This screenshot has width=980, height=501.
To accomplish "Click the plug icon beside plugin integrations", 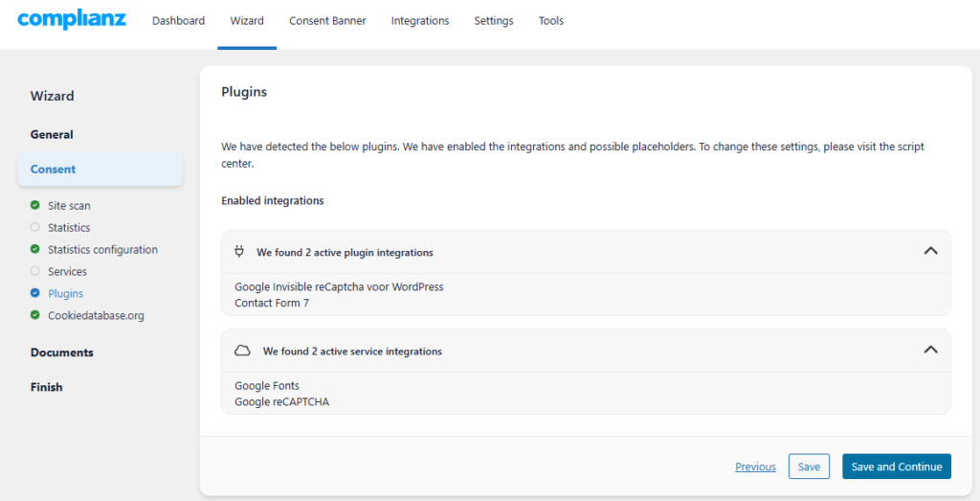I will [x=238, y=251].
